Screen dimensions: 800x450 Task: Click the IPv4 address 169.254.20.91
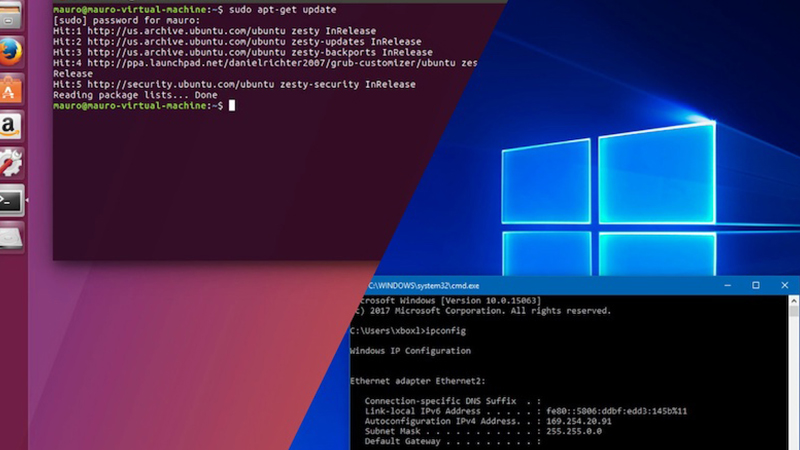[x=579, y=421]
